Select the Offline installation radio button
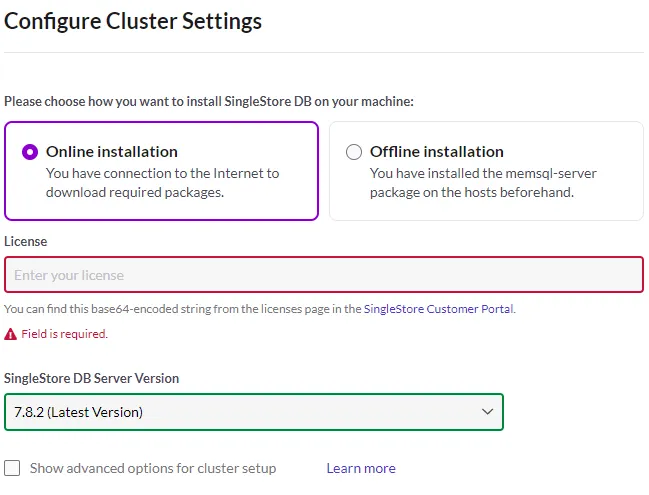 click(354, 152)
